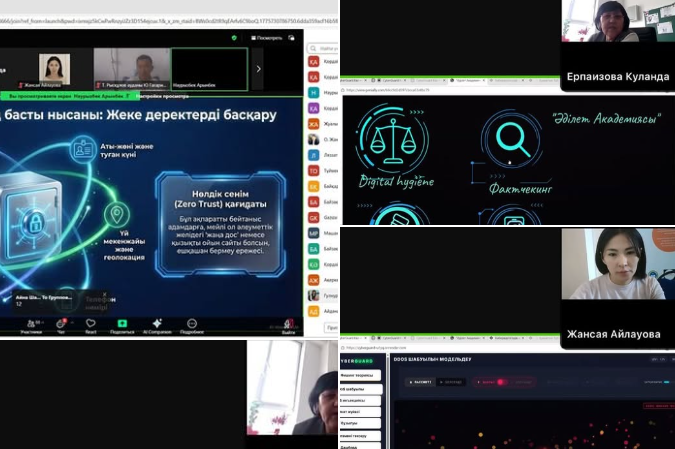The width and height of the screenshot is (675, 449).
Task: Click the participant search field
Action: (x=323, y=48)
